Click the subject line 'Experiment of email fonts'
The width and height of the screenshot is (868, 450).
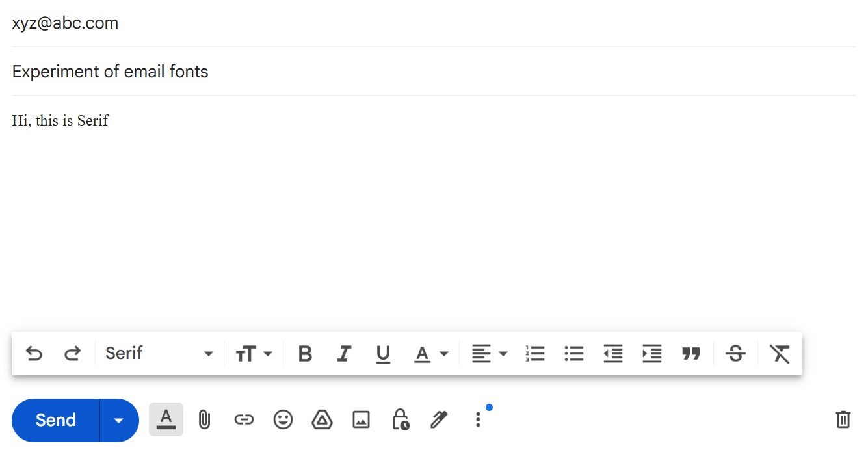click(110, 72)
